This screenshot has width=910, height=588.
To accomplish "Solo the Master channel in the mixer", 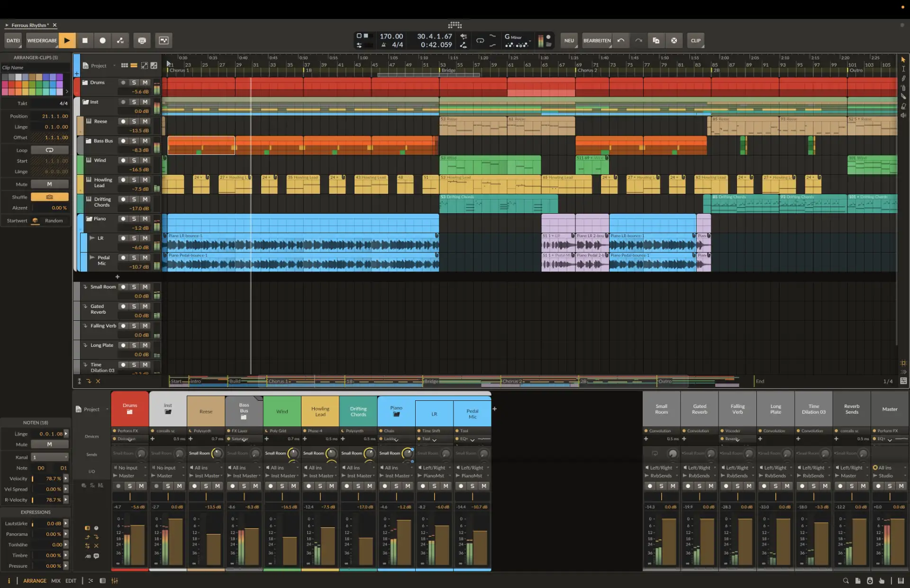I will [890, 486].
